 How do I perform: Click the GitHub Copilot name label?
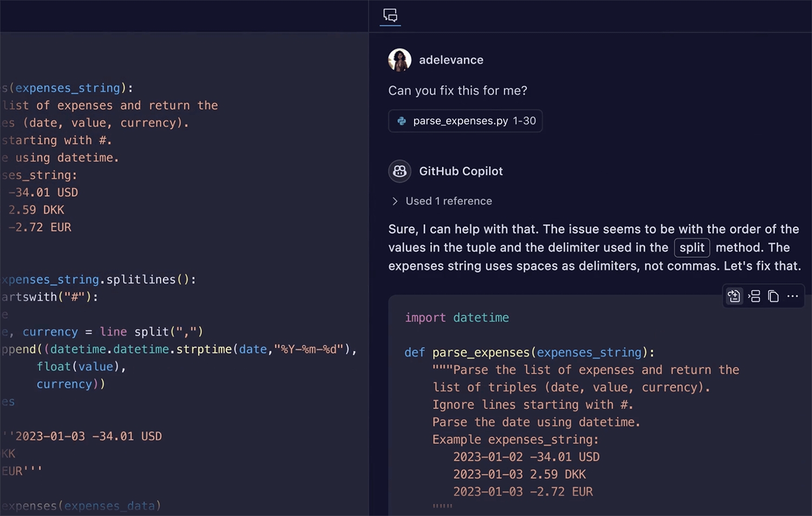[x=461, y=171]
